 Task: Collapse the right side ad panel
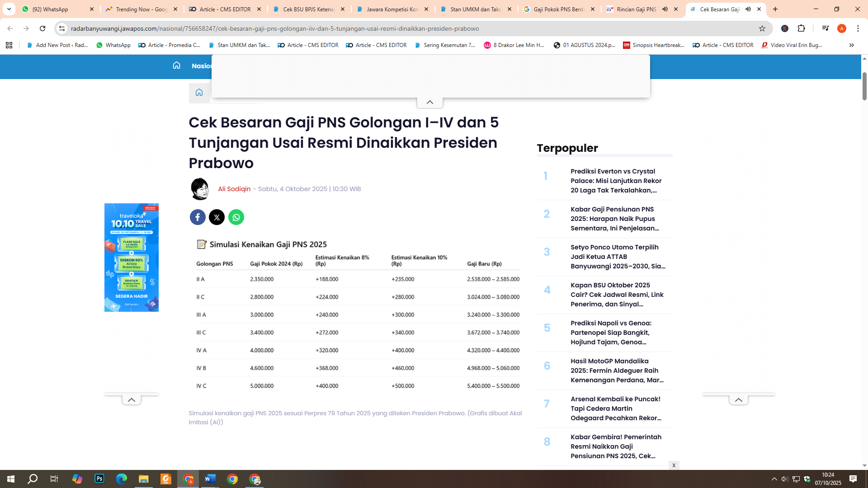739,400
